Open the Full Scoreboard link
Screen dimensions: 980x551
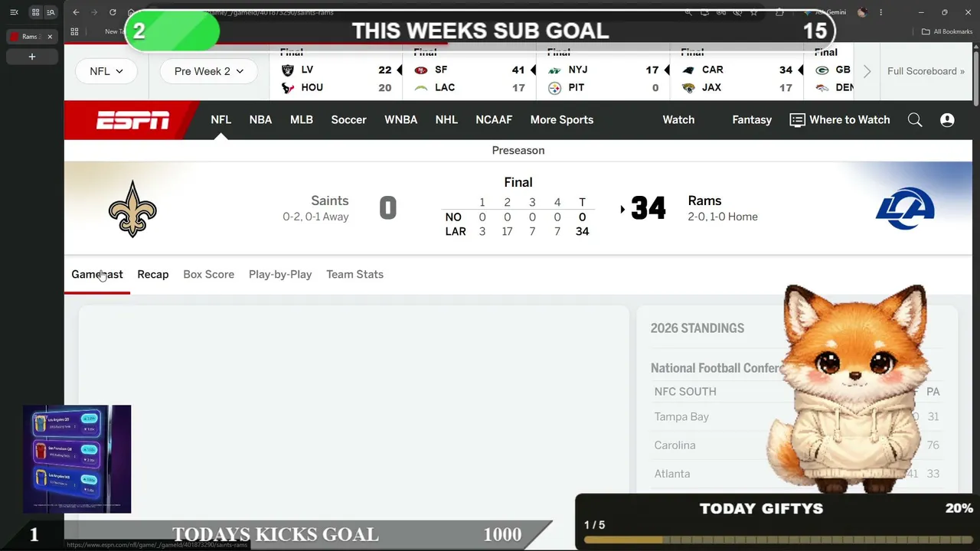click(x=926, y=71)
